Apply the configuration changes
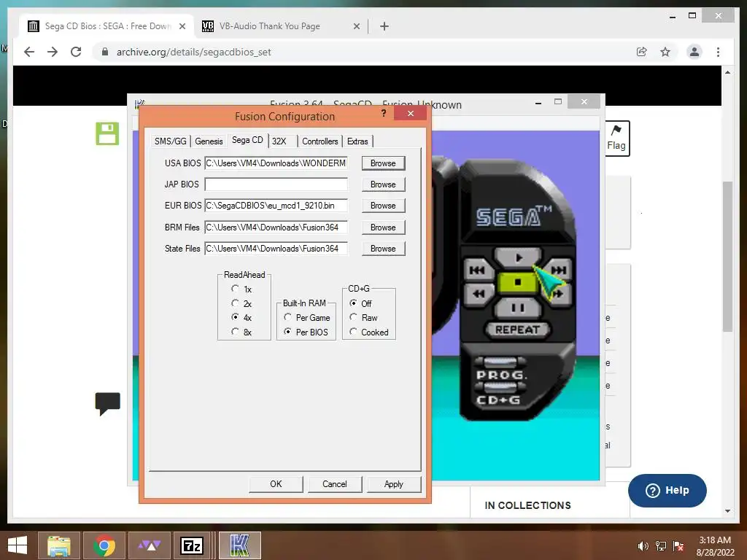 point(393,484)
